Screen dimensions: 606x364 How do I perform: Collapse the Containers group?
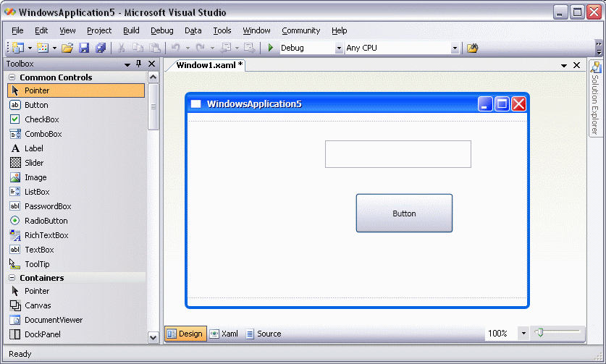click(12, 278)
